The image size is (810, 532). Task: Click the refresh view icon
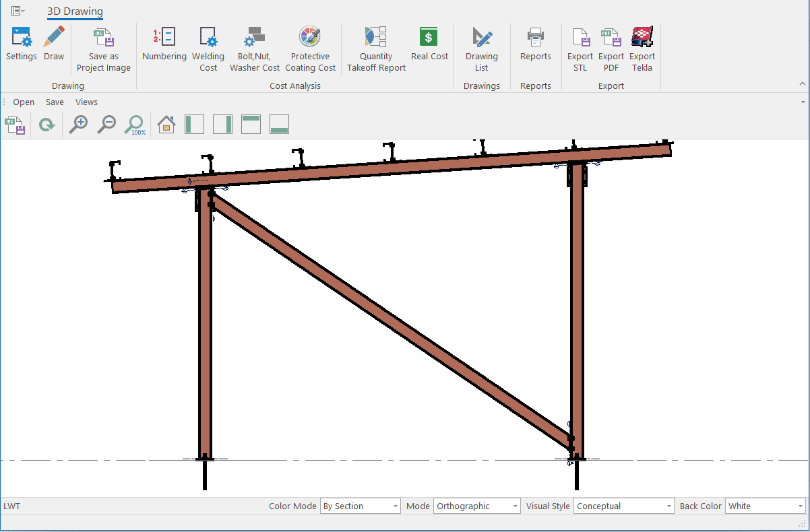pos(46,125)
